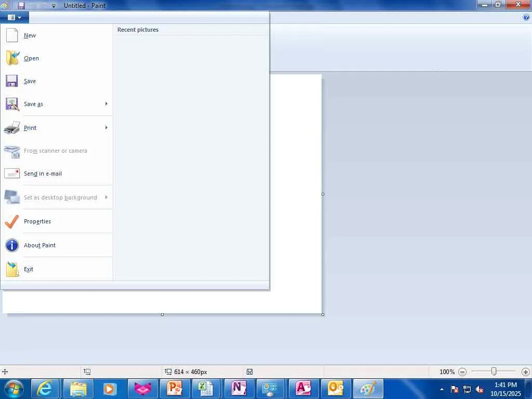Click the file size disk icon in status bar

[250, 372]
